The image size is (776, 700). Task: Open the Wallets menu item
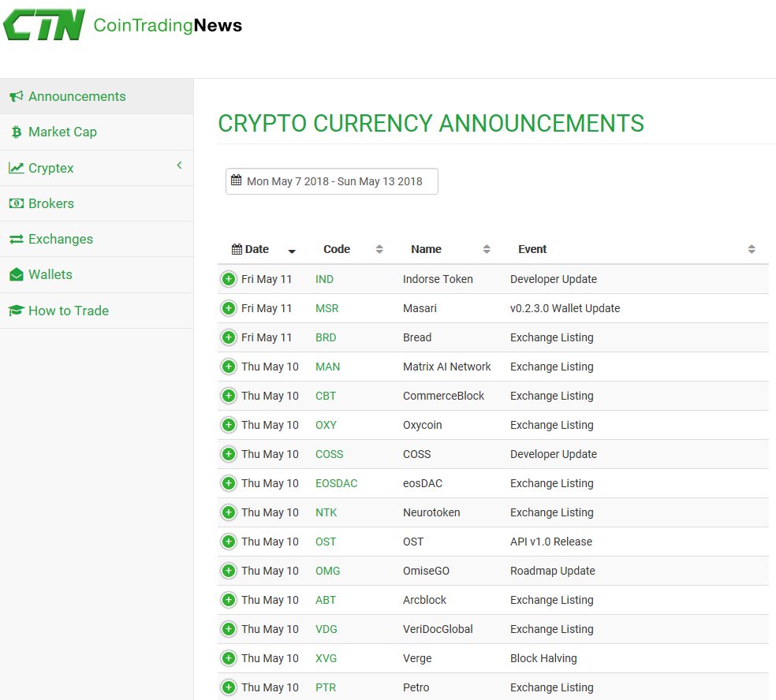pyautogui.click(x=96, y=274)
